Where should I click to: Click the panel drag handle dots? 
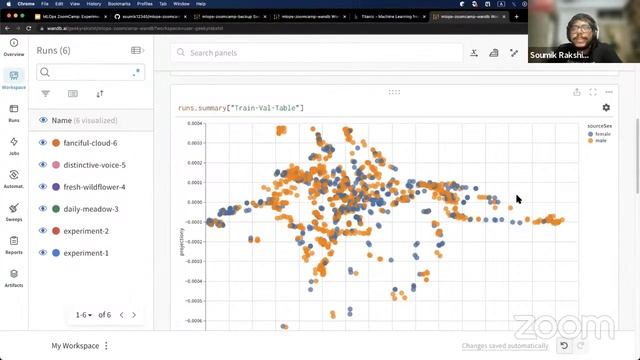[x=394, y=92]
